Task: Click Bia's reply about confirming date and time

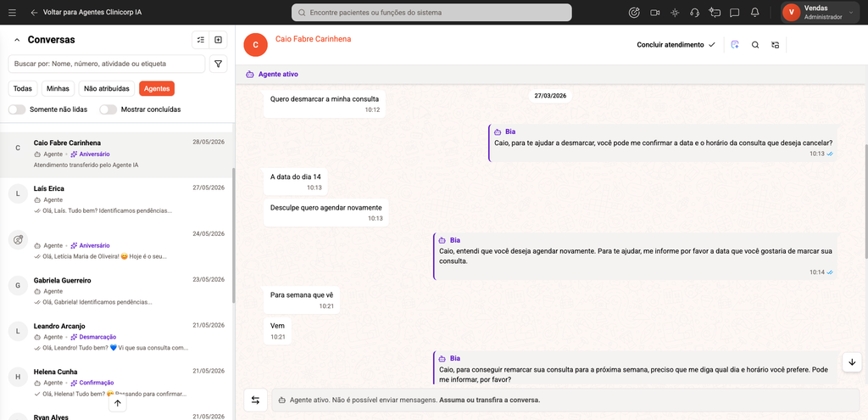Action: point(663,143)
